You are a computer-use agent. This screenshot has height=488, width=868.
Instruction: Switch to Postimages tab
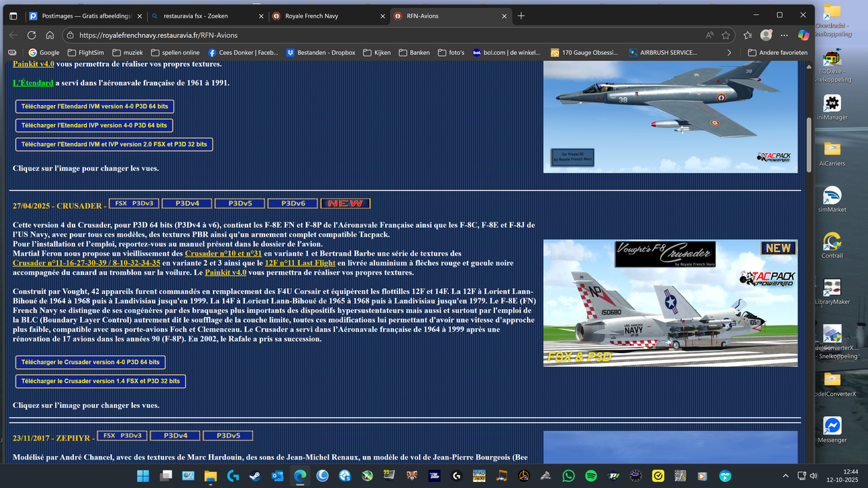pos(85,16)
